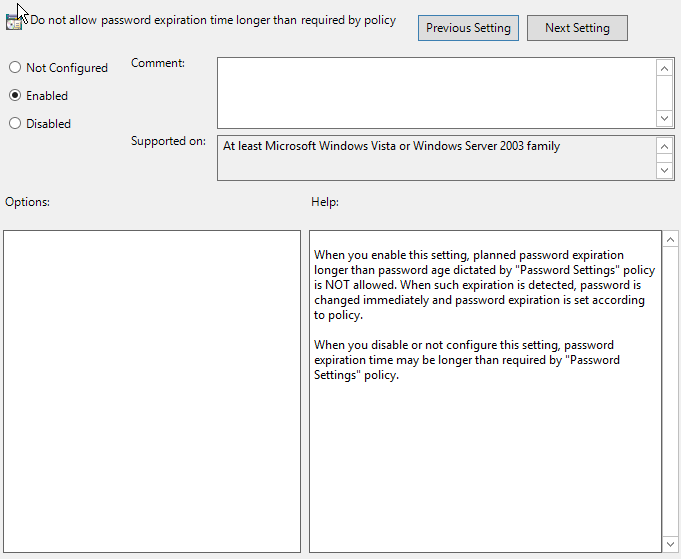Click Supported on box scroll up arrow

click(665, 146)
